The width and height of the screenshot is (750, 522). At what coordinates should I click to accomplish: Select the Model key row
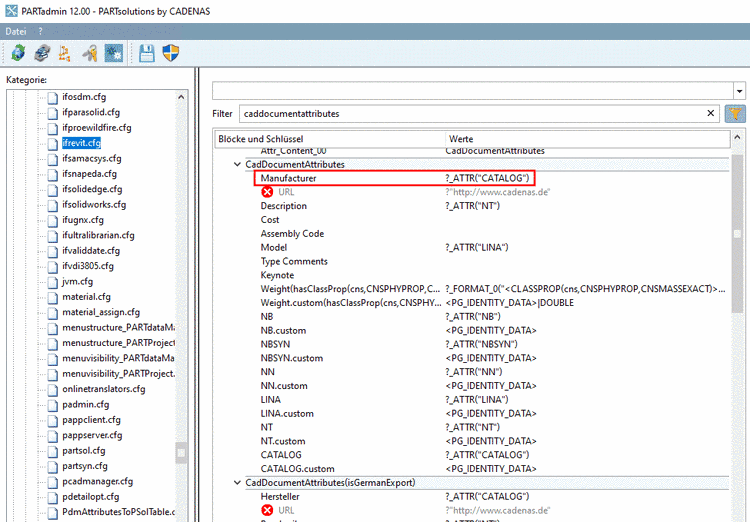[x=274, y=247]
